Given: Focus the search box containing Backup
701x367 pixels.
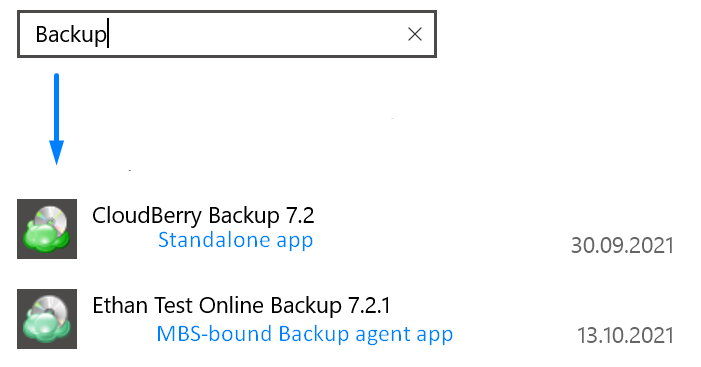Looking at the screenshot, I should (x=227, y=34).
